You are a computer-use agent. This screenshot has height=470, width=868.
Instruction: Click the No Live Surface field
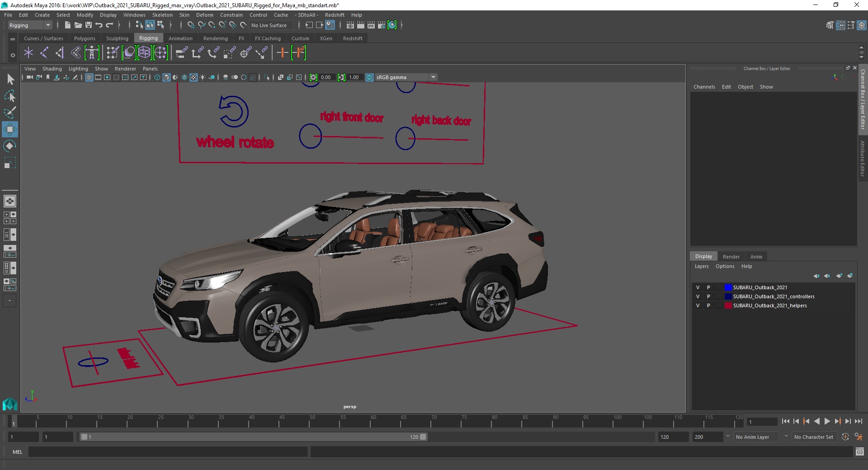point(270,25)
